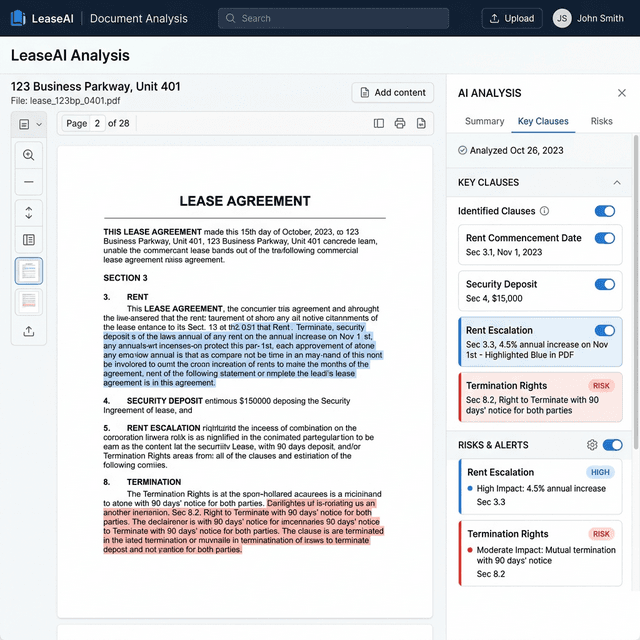640x640 pixels.
Task: Select the Security Deposit clause card
Action: [x=540, y=291]
